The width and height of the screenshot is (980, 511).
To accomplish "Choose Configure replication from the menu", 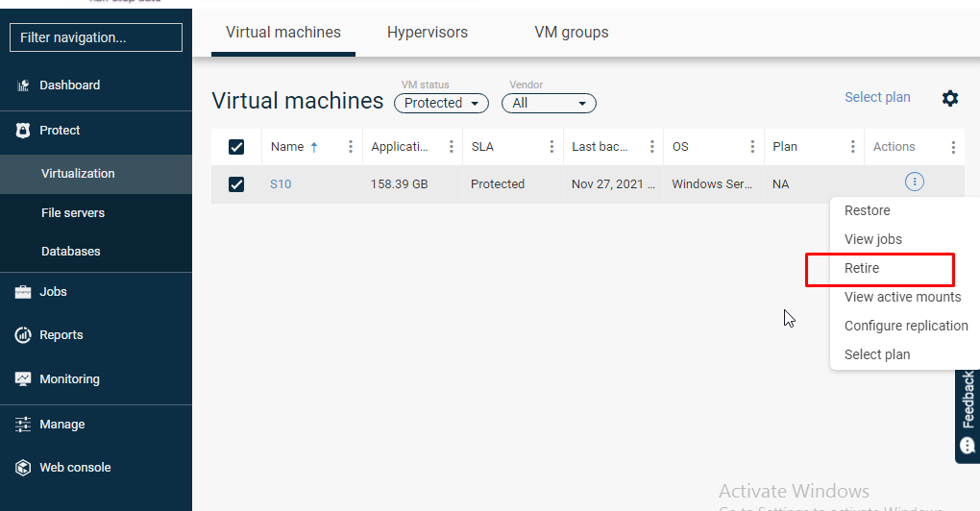I will (905, 326).
